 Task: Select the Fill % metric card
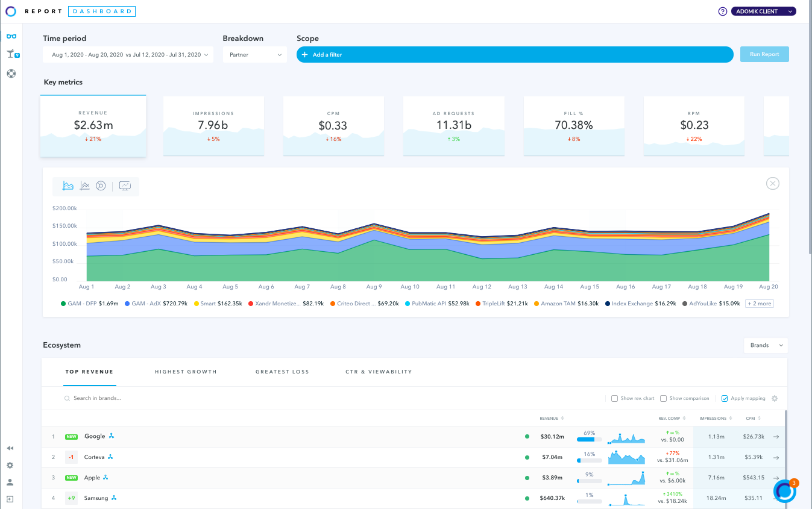574,126
